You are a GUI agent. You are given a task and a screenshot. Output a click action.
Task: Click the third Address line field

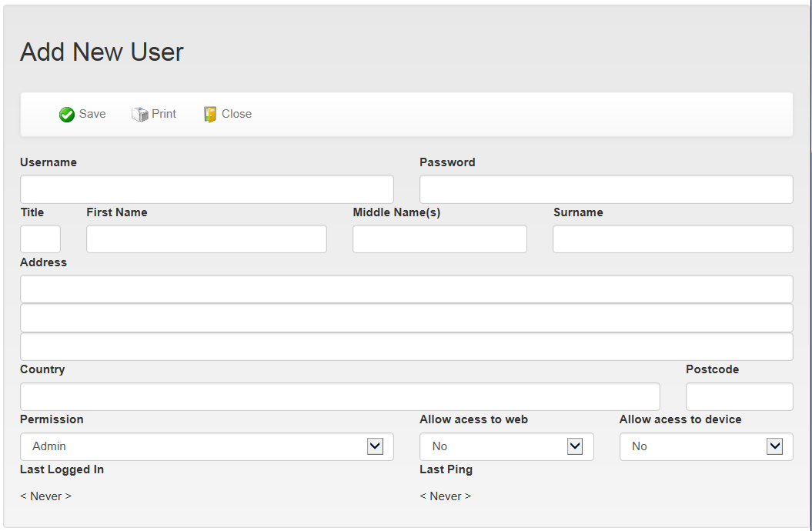(406, 347)
